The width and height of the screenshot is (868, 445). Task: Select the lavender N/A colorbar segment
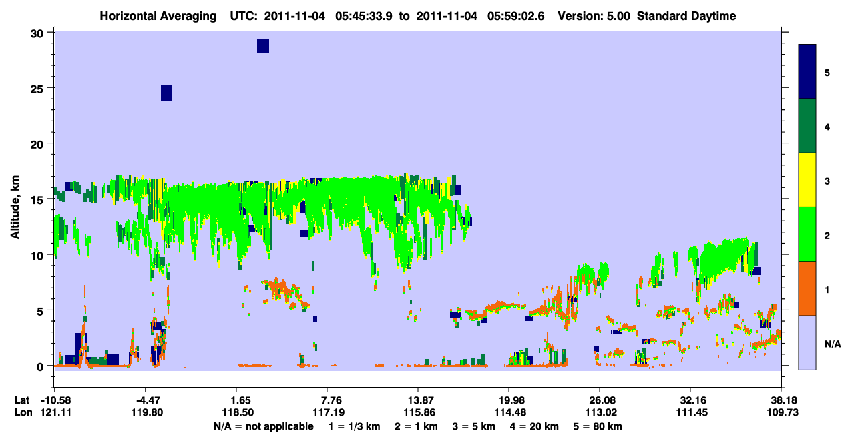tap(807, 342)
